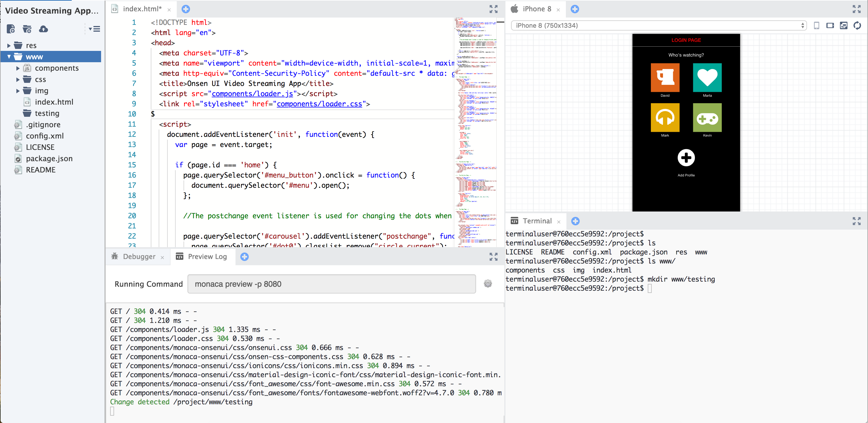The width and height of the screenshot is (868, 423).
Task: Switch preview to portrait orientation icon
Action: click(x=817, y=25)
